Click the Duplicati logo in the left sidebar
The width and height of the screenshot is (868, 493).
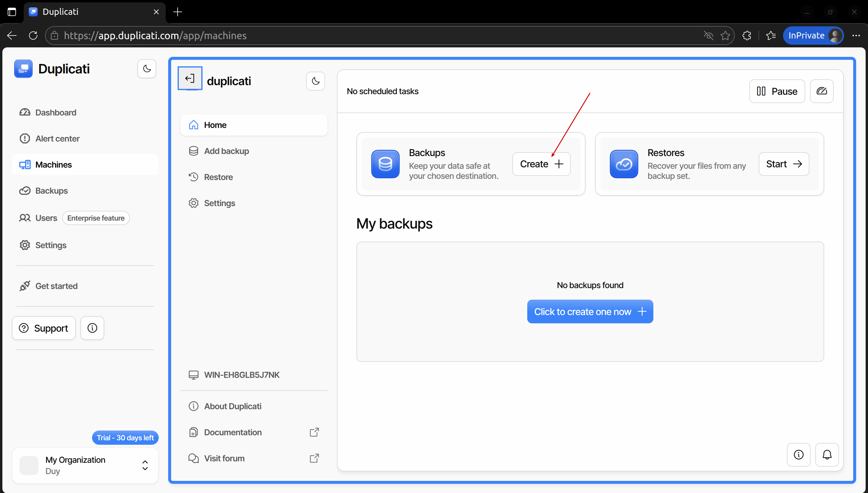(23, 69)
